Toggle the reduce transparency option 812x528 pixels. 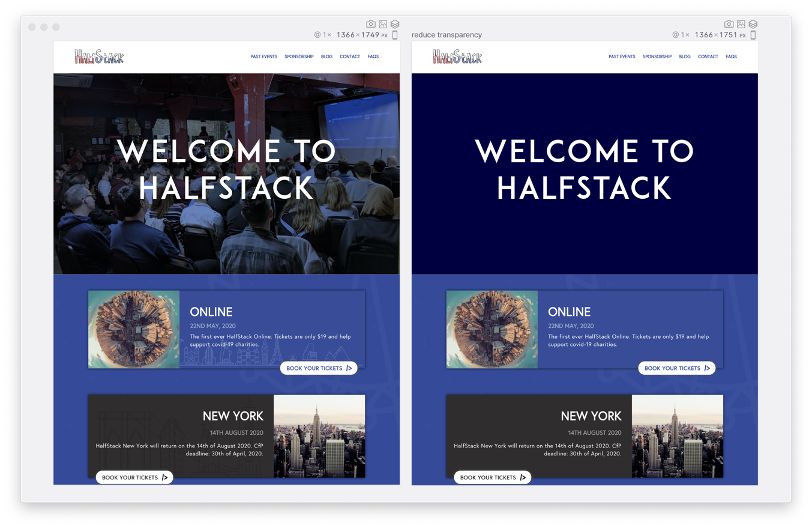447,35
